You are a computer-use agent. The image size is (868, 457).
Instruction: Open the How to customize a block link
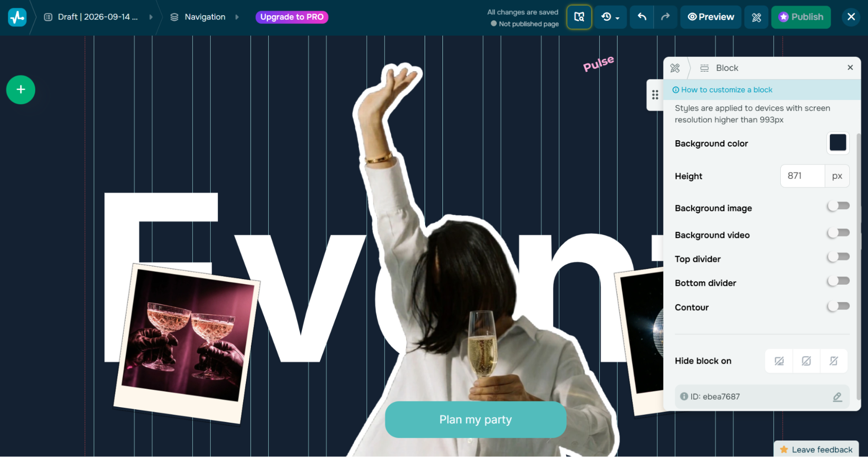726,90
